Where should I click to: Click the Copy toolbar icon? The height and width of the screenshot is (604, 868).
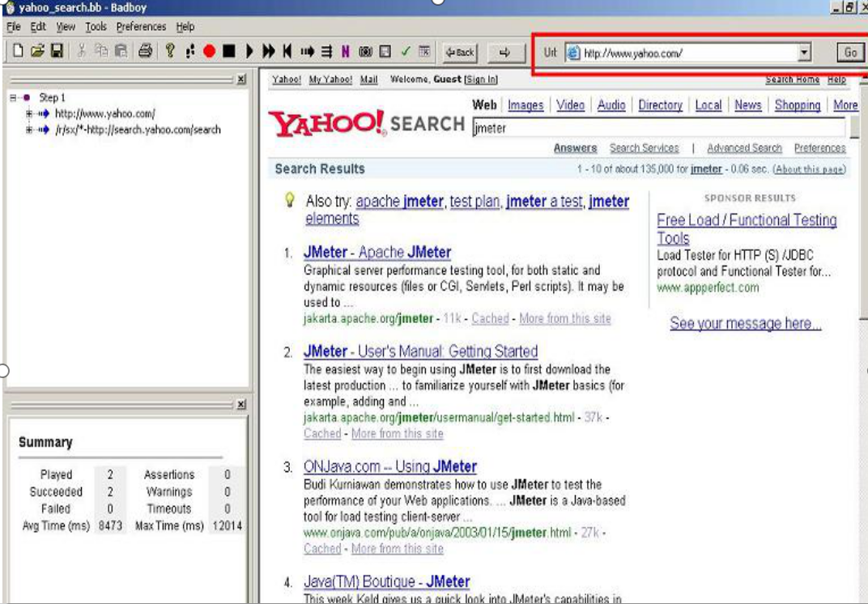tap(100, 51)
